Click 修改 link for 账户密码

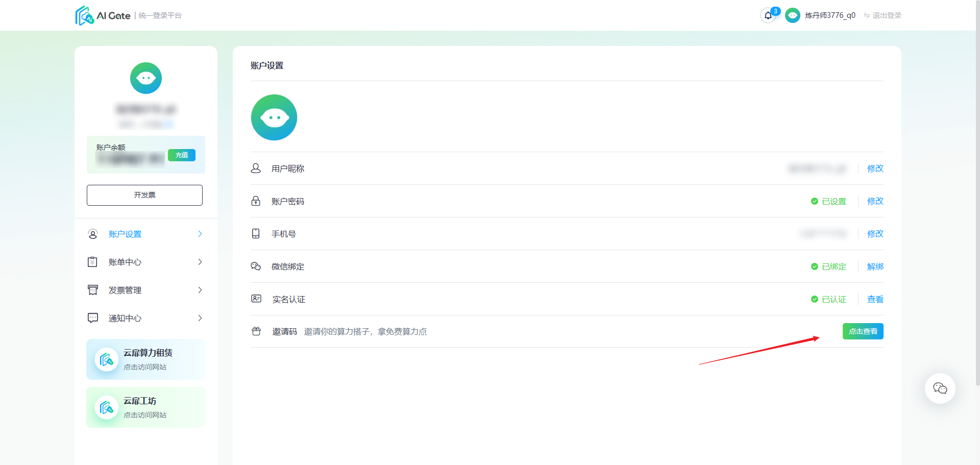coord(875,201)
